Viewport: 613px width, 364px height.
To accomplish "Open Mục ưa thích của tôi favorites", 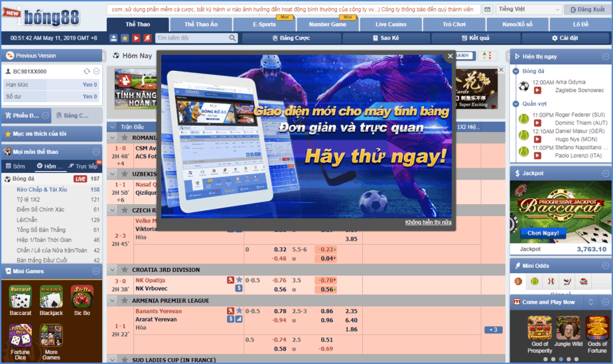I will click(x=52, y=134).
